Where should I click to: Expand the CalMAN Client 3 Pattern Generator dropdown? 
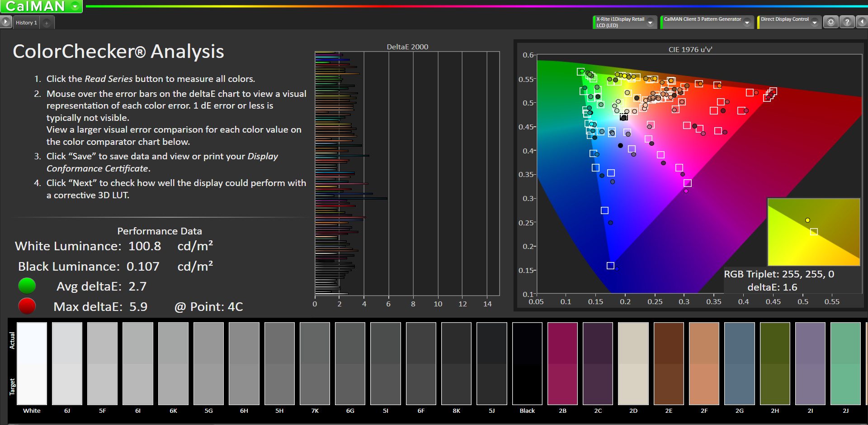pos(747,22)
